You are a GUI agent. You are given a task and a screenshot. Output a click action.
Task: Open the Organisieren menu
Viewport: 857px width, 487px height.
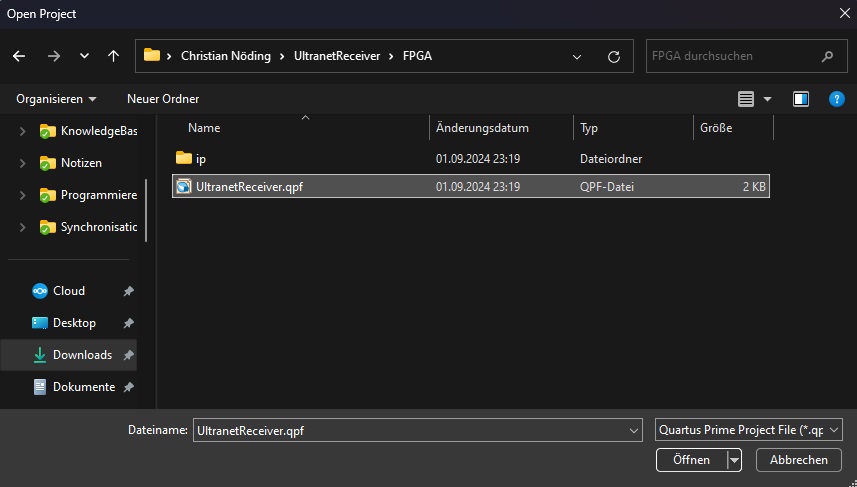pyautogui.click(x=56, y=99)
